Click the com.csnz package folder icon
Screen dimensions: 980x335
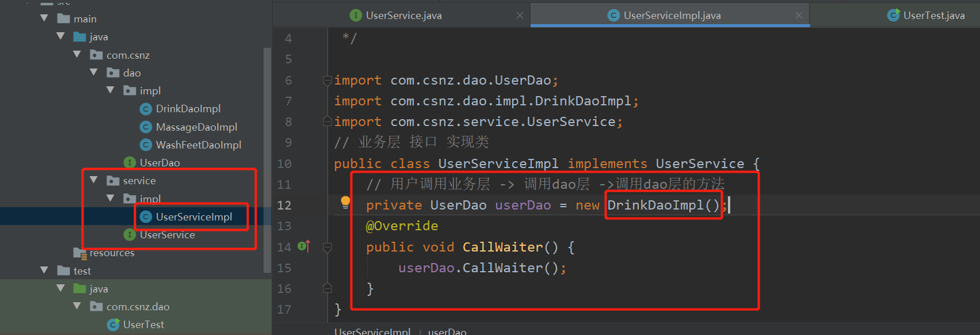pyautogui.click(x=97, y=55)
